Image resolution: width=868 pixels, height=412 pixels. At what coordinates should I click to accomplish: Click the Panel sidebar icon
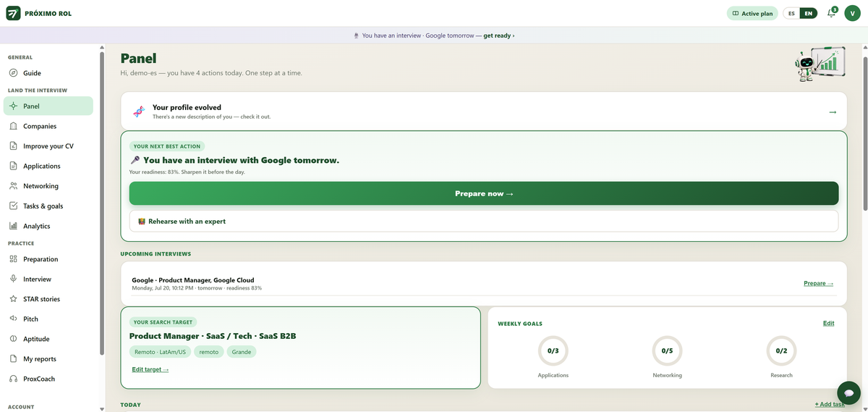[x=14, y=106]
